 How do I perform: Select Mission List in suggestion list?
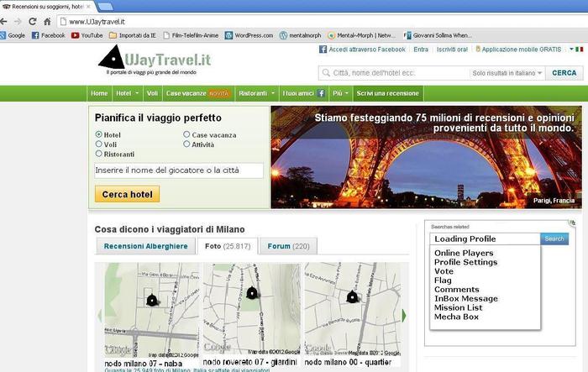459,307
